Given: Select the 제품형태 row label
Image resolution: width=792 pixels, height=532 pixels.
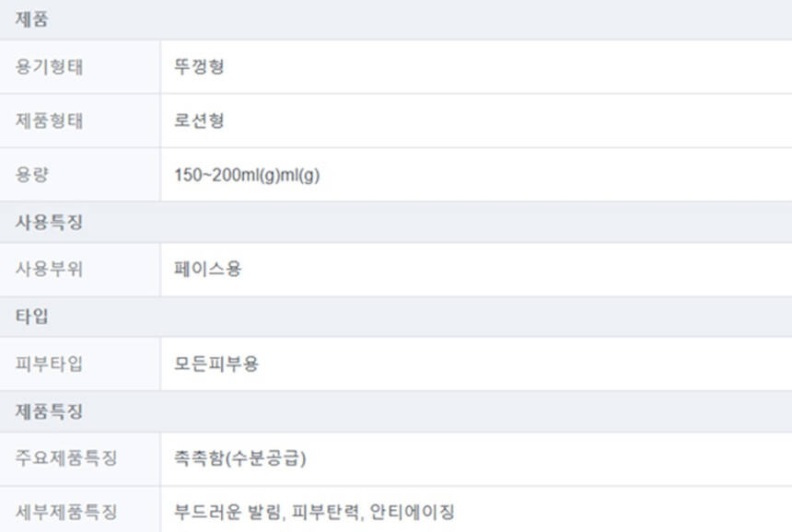Looking at the screenshot, I should coord(49,121).
